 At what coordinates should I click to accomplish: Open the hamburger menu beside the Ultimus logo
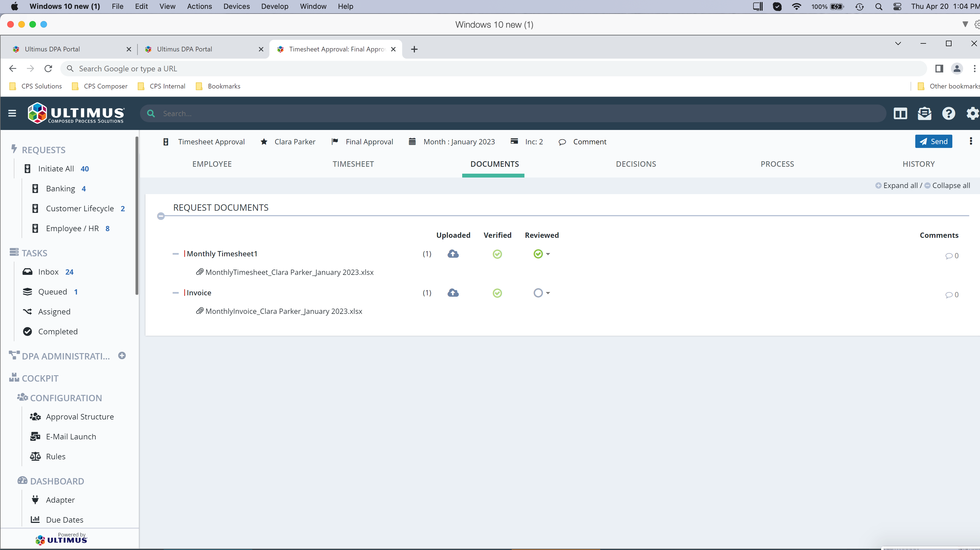(x=12, y=113)
